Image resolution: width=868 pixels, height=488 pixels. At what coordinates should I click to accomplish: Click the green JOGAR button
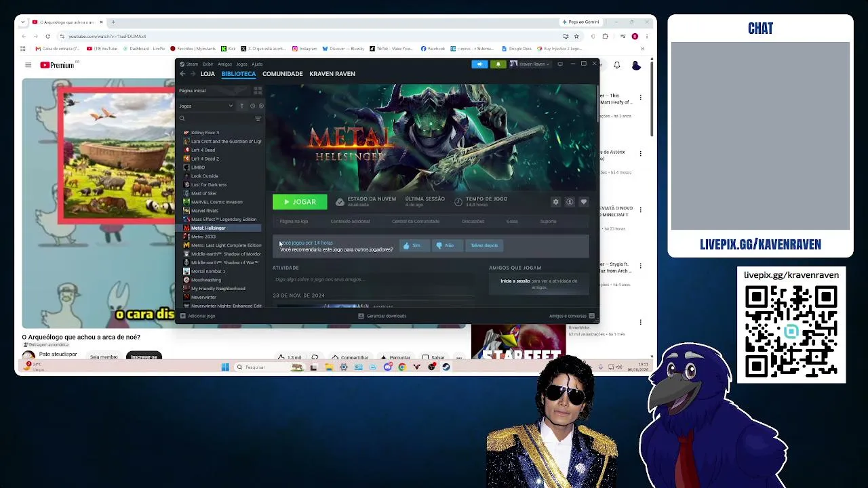click(300, 202)
